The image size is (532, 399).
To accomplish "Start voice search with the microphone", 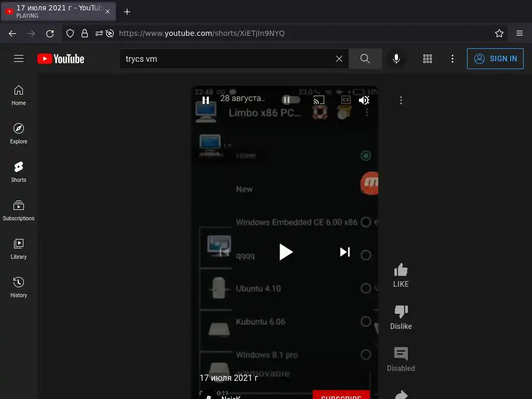I will (396, 59).
